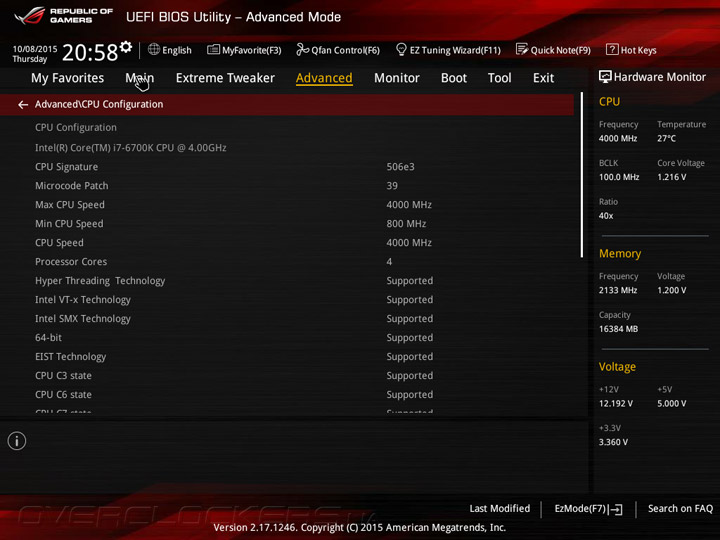Screen dimensions: 720x540
Task: Click the Hardware Monitor panel title
Action: point(659,77)
